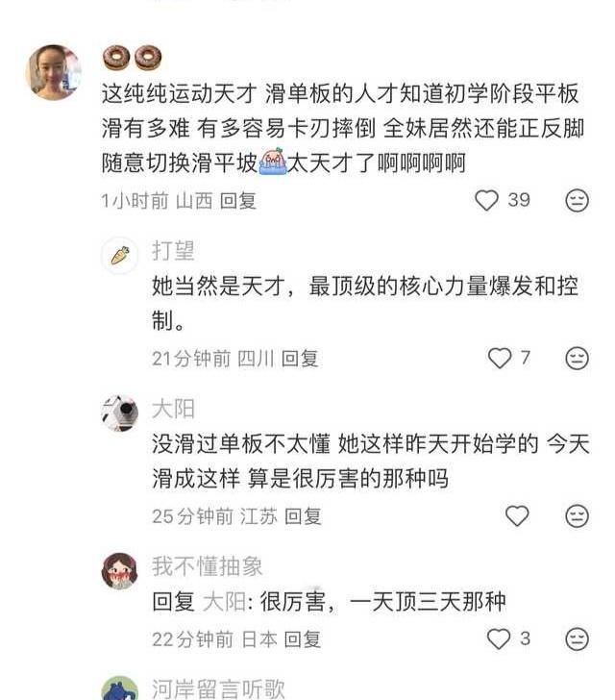Viewport: 615px width, 700px height.
Task: Open username 打望's profile
Action: click(173, 250)
